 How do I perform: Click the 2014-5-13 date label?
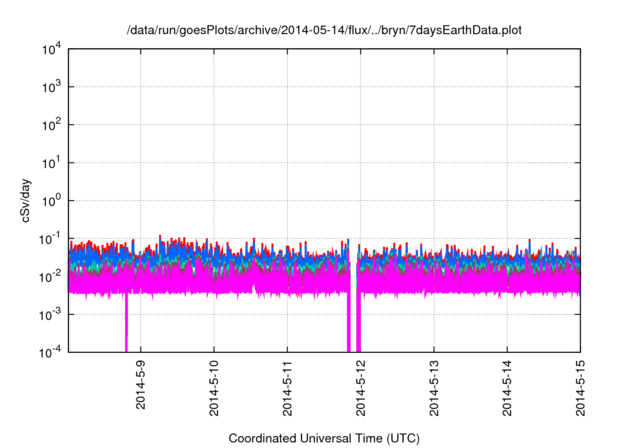(x=434, y=388)
